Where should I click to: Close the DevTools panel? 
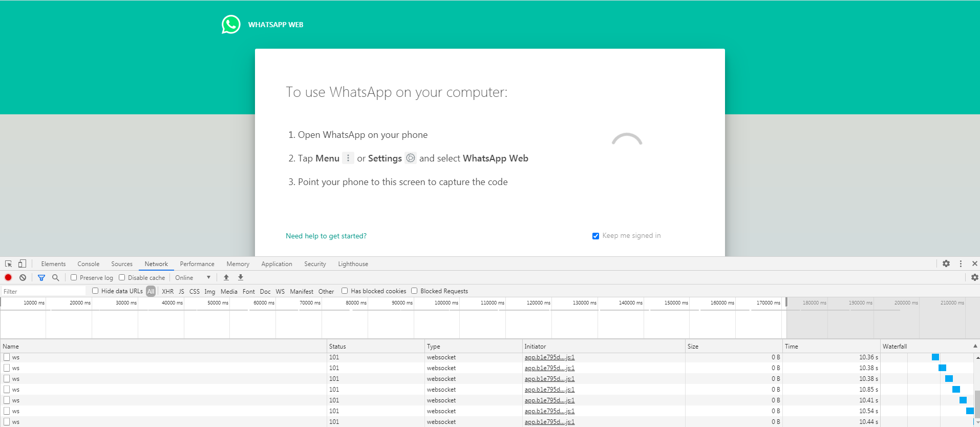pos(974,263)
